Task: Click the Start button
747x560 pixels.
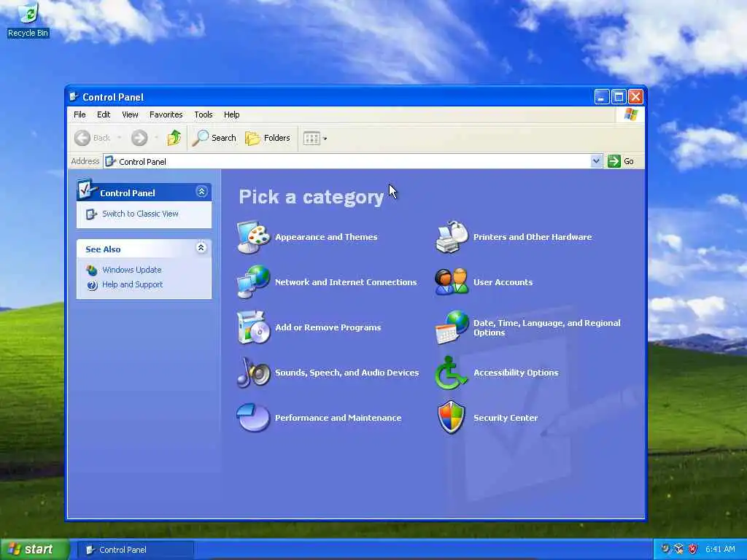Action: click(34, 550)
